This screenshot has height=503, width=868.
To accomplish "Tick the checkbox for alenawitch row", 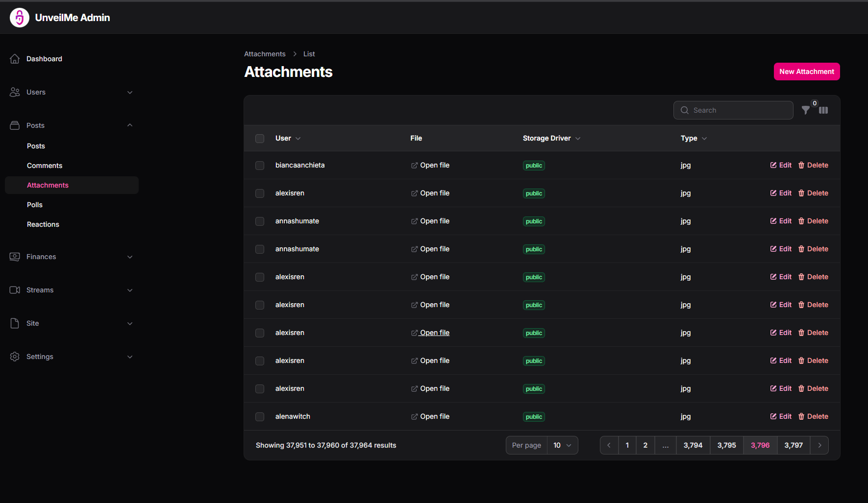I will pos(260,417).
